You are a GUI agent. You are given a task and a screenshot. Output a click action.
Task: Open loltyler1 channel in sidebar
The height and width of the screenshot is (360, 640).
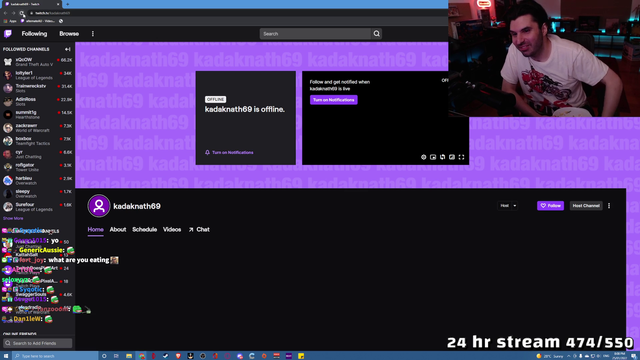coord(38,75)
